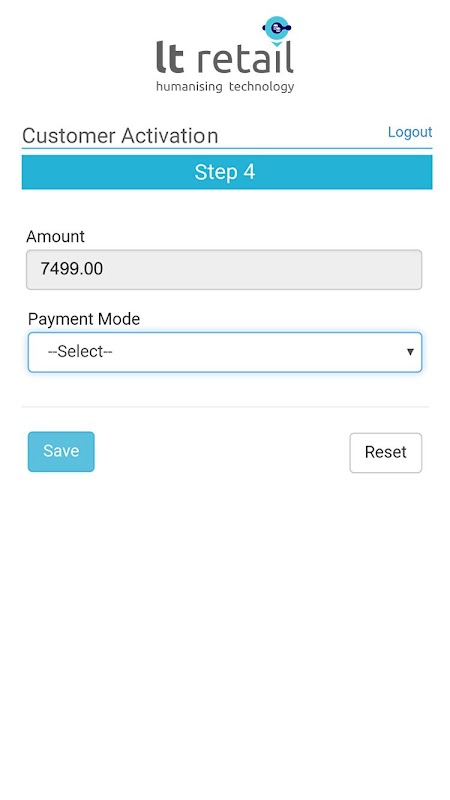Open the Payment Mode dropdown
The height and width of the screenshot is (800, 450).
pos(225,352)
